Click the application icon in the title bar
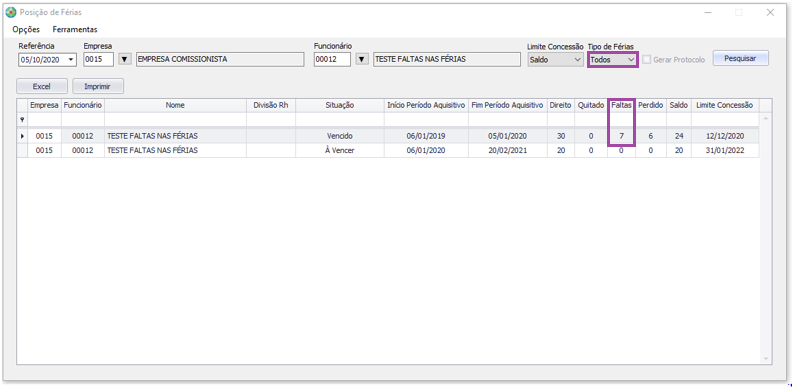The width and height of the screenshot is (792, 388). point(11,13)
